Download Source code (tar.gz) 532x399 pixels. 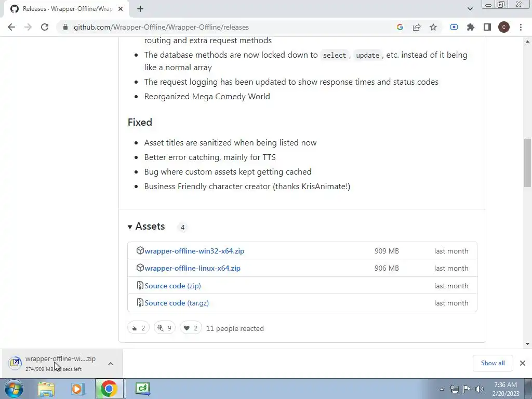tap(177, 303)
